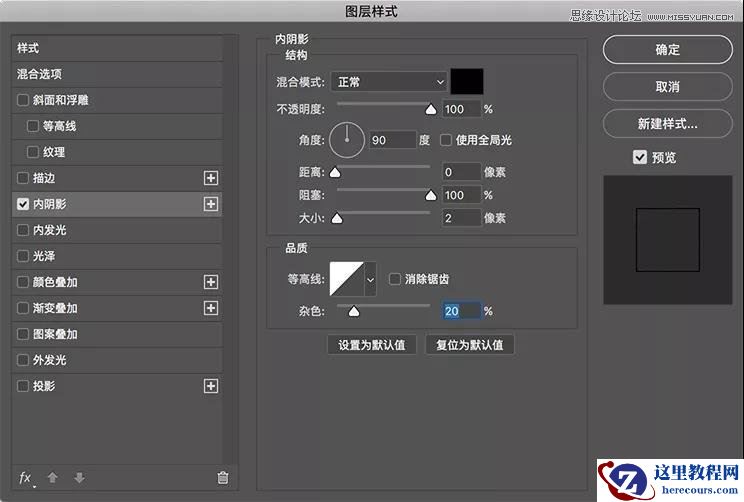Add another 投影 effect with plus icon
Screen dimensions: 744x502
pyautogui.click(x=211, y=386)
